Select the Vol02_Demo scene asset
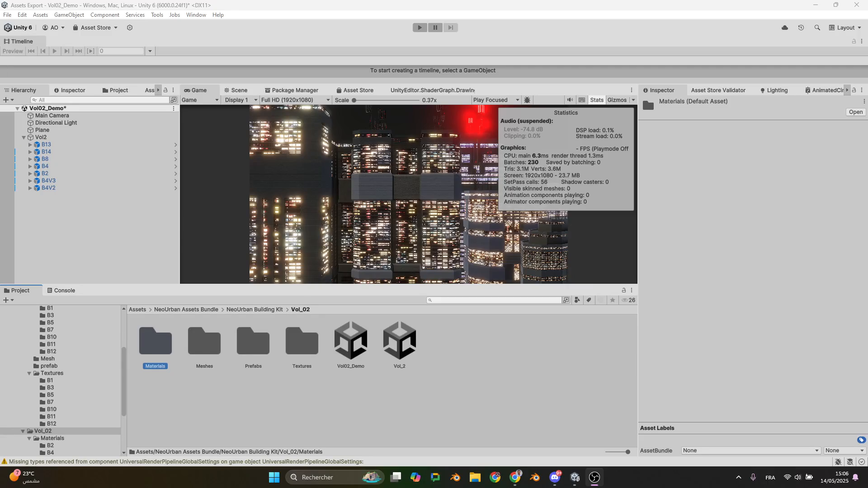 (x=351, y=346)
